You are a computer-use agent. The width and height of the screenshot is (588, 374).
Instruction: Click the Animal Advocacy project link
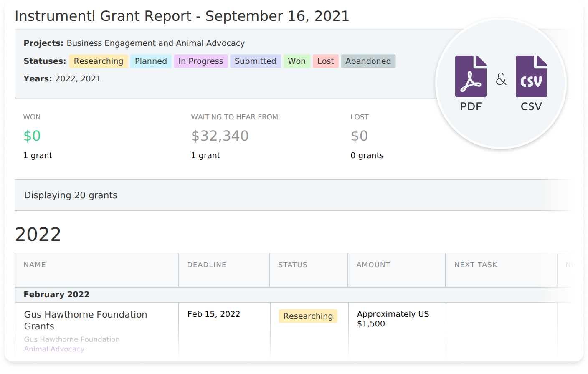54,349
